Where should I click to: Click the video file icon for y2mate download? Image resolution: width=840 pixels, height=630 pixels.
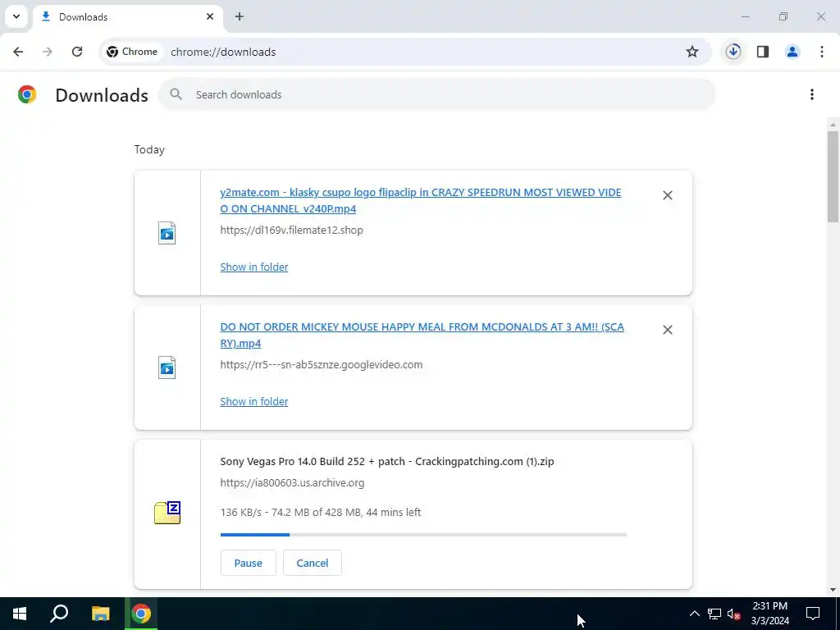point(167,233)
